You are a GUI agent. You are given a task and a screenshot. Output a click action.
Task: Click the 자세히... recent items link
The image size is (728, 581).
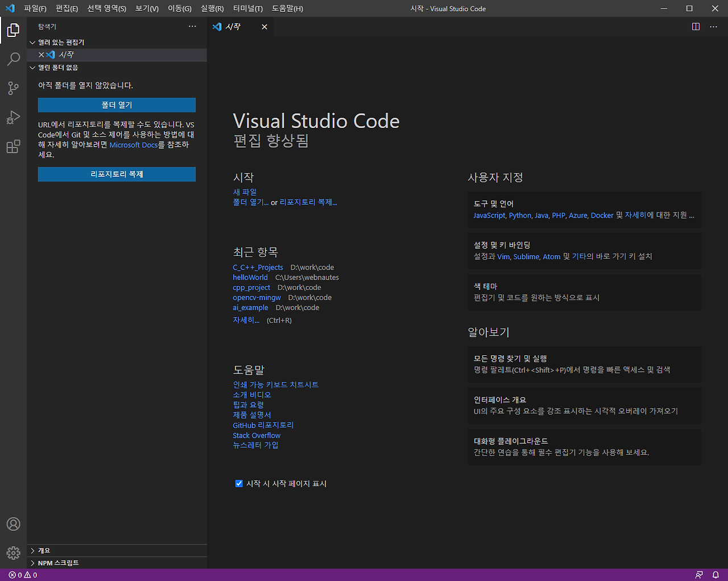(x=246, y=321)
